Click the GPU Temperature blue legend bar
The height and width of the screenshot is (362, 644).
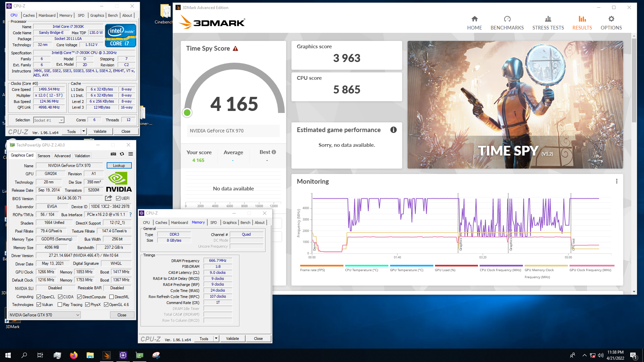click(412, 265)
